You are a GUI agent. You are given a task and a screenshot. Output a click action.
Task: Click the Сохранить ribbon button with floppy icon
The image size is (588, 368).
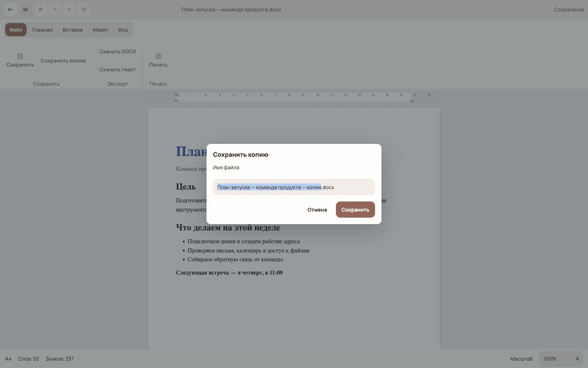[x=20, y=60]
